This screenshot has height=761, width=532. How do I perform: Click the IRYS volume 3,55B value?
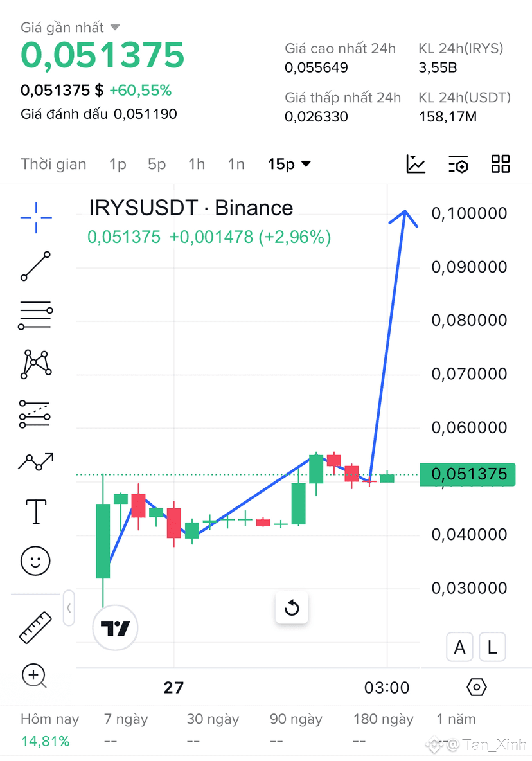(x=438, y=67)
